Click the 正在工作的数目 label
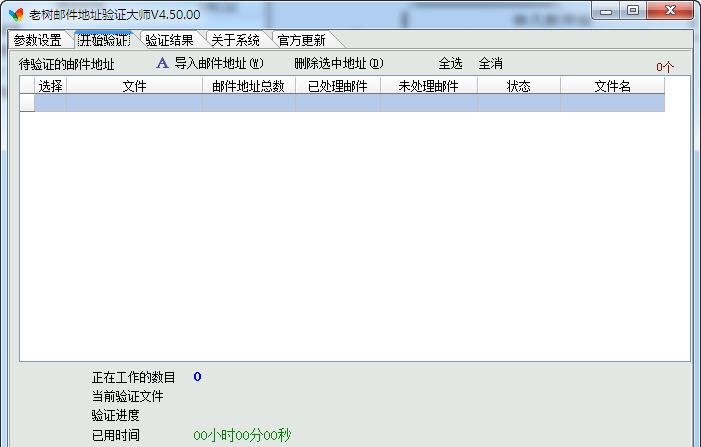 coord(133,377)
